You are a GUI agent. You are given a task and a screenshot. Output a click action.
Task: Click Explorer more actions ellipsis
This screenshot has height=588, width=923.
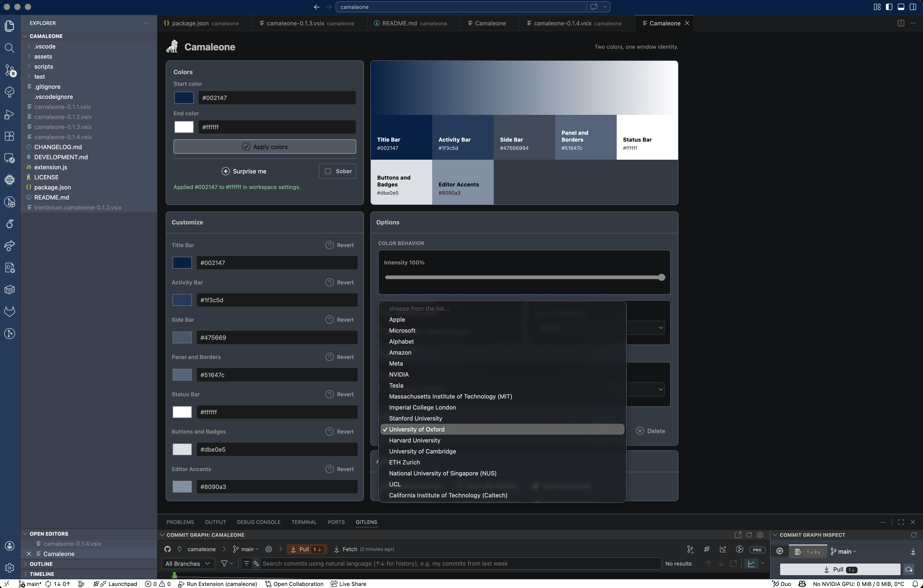click(x=147, y=23)
